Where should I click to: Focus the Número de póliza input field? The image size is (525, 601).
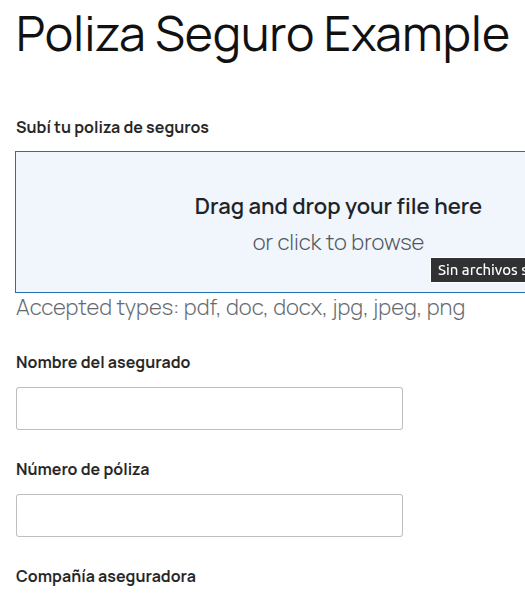[209, 515]
